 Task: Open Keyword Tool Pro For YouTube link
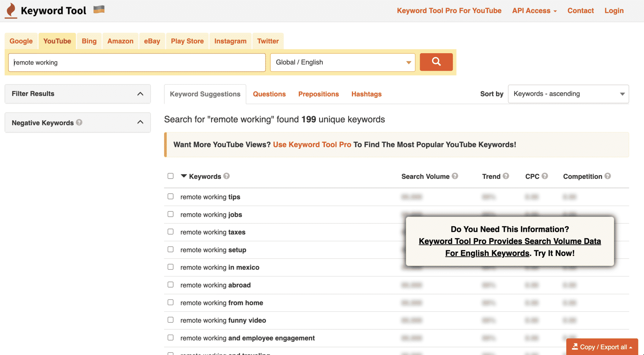[x=449, y=11]
